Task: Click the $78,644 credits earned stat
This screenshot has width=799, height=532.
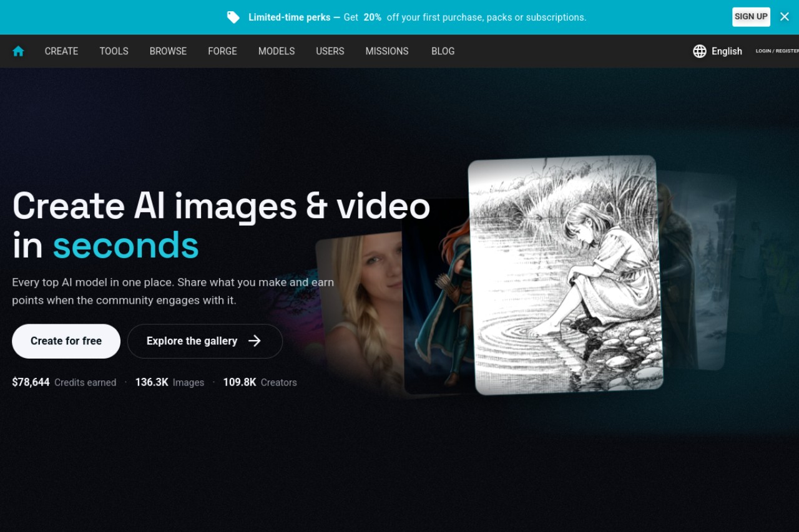Action: 64,382
